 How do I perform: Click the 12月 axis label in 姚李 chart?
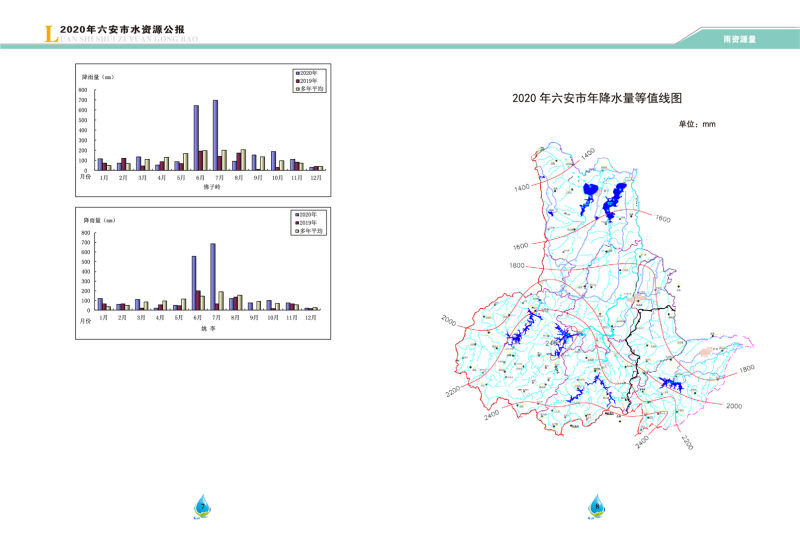(311, 317)
